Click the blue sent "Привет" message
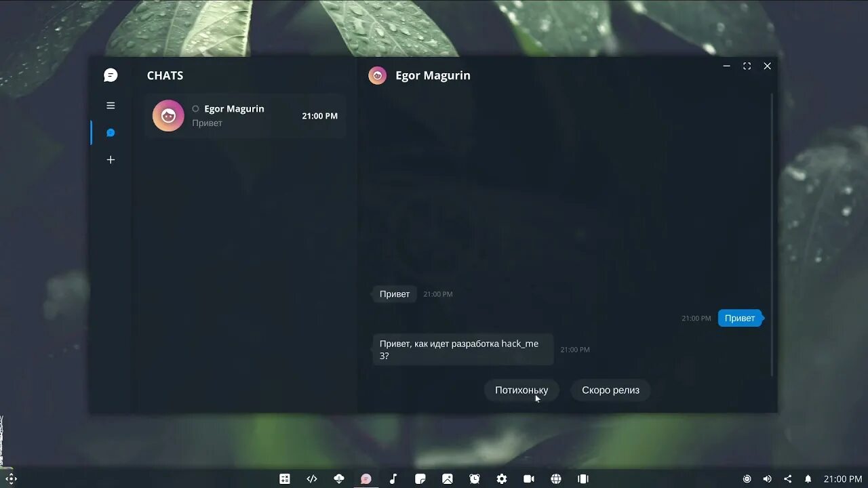868x488 pixels. (740, 318)
